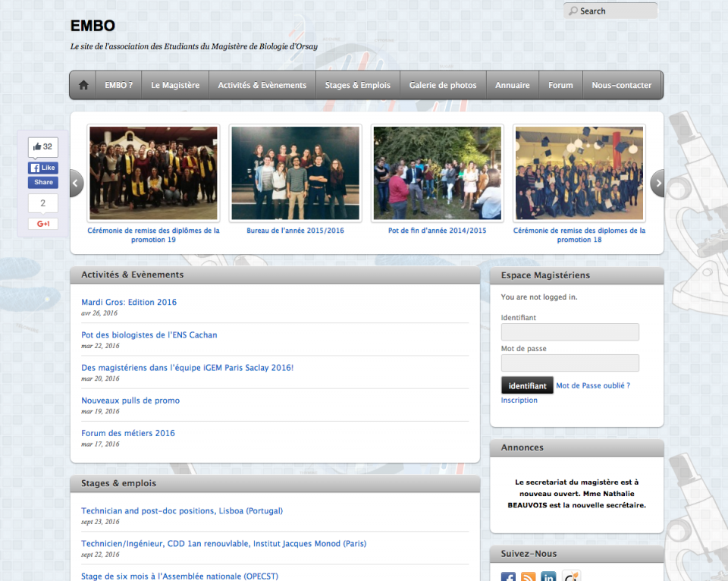Open the Activités & Evènements menu

pyautogui.click(x=262, y=85)
